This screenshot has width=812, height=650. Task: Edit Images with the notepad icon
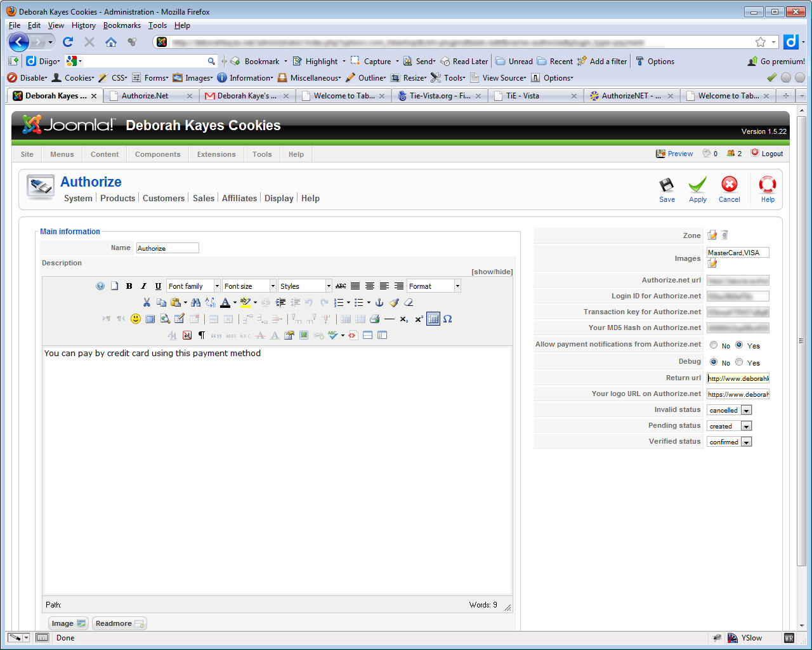(712, 263)
